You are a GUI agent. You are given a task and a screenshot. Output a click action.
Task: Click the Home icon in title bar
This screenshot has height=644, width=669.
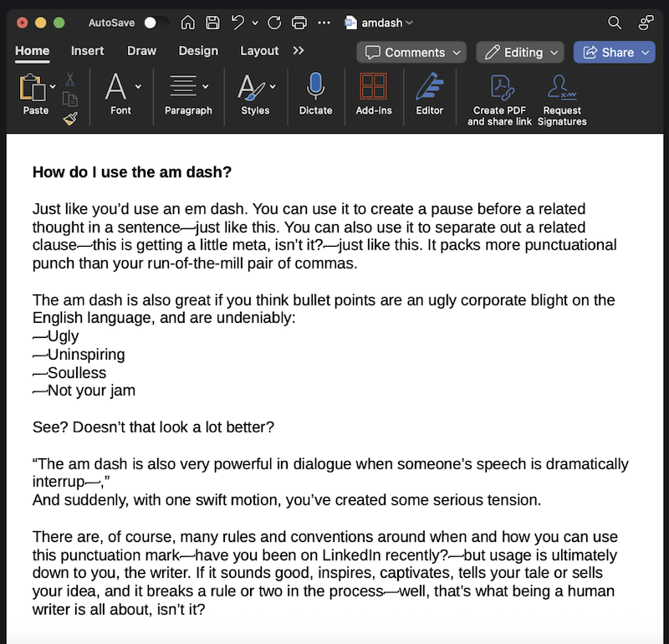(187, 23)
